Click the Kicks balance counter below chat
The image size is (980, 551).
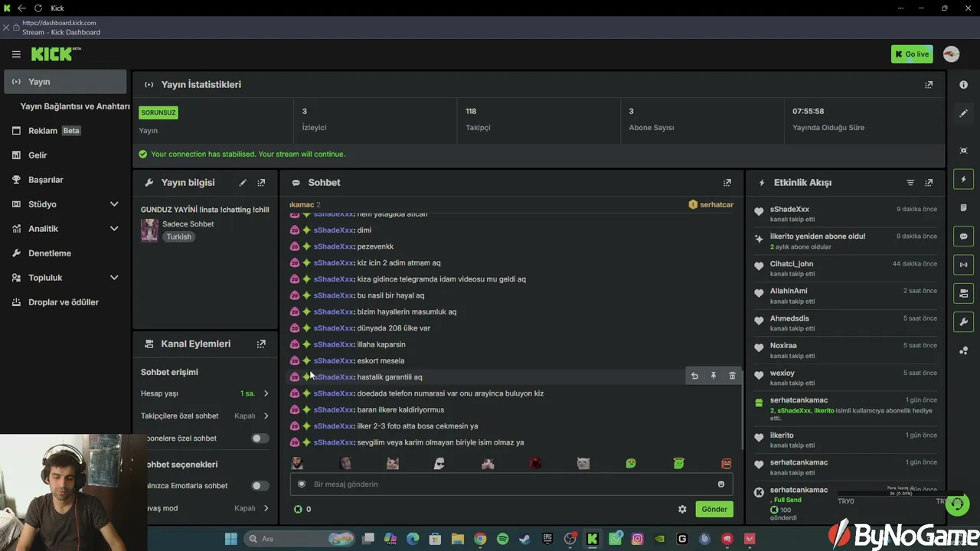tap(303, 509)
